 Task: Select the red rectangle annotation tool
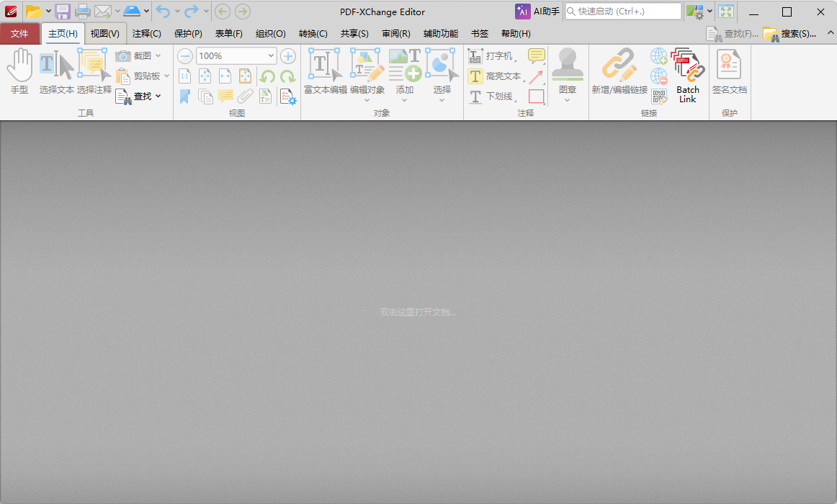[536, 96]
